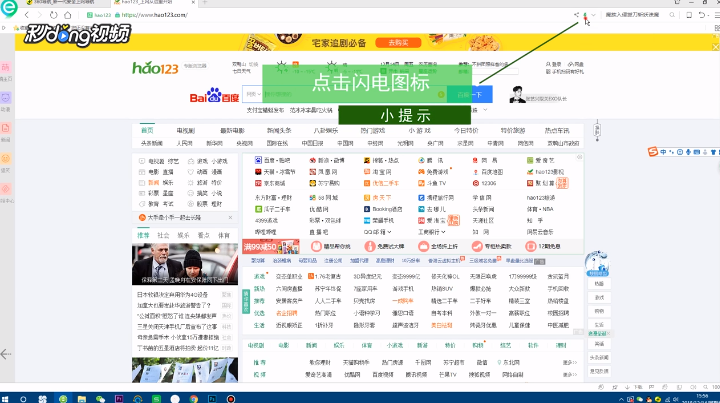The image size is (720, 403).
Task: Toggle the Sogou IME 中 language indicator
Action: pyautogui.click(x=664, y=152)
